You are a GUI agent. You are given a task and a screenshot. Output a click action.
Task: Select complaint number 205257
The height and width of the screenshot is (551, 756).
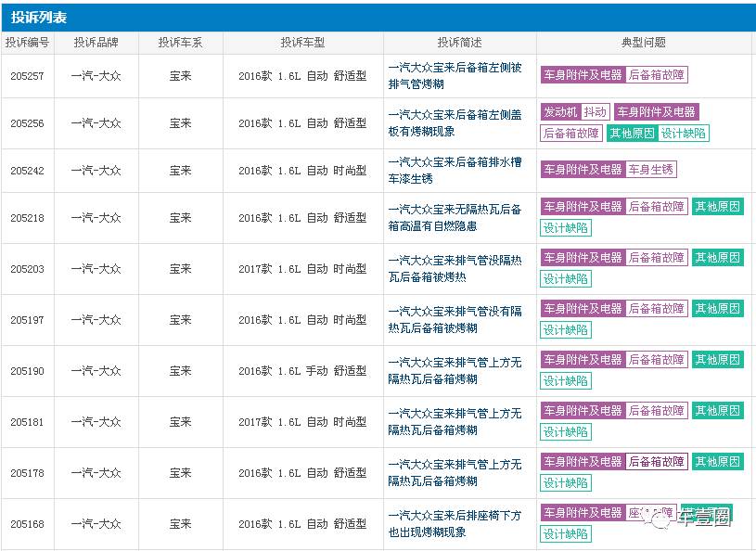coord(27,76)
